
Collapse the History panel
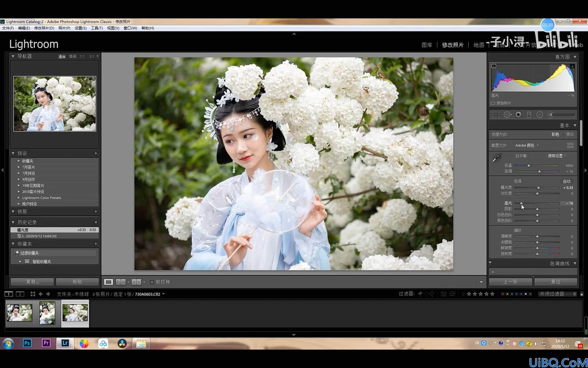coord(13,222)
